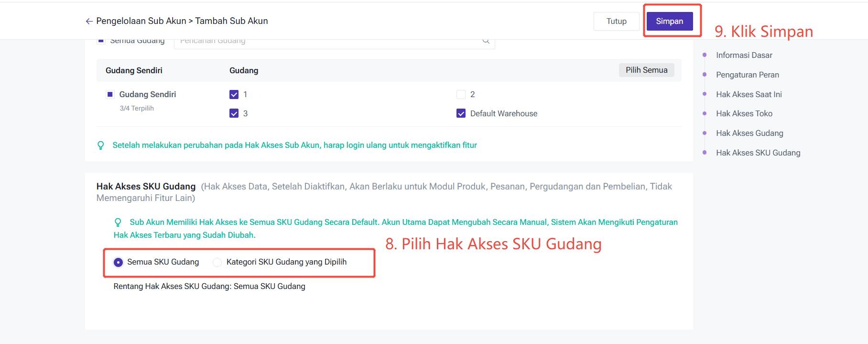Click the back arrow beside Pengelolaan Sub Akun
Image resolution: width=868 pixels, height=344 pixels.
tap(89, 21)
